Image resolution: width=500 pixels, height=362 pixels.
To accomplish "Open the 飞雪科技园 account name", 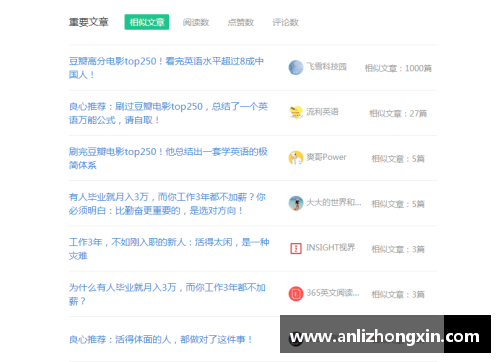I will 326,67.
